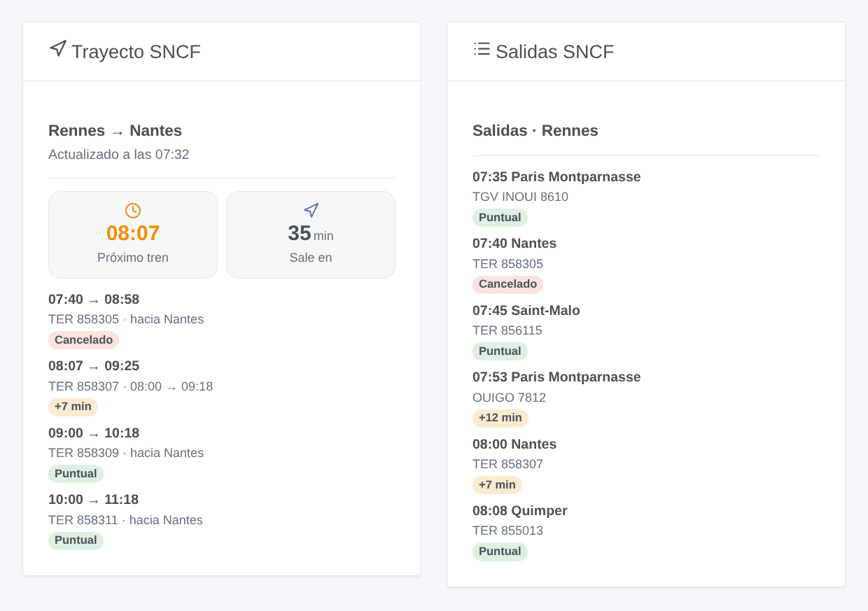Click 'TER 858309 · hacia Nantes' text
Viewport: 868px width, 611px height.
point(126,454)
